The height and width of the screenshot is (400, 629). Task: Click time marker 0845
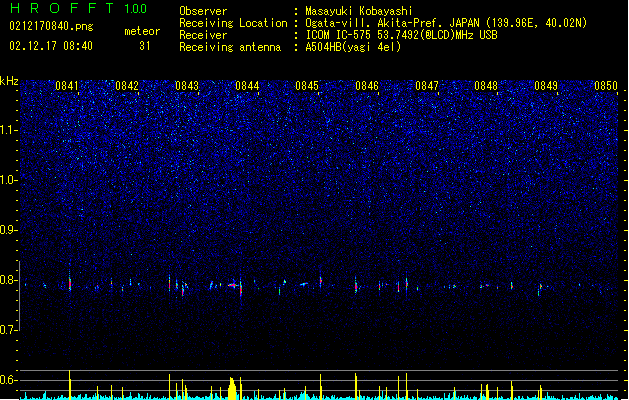coord(307,86)
